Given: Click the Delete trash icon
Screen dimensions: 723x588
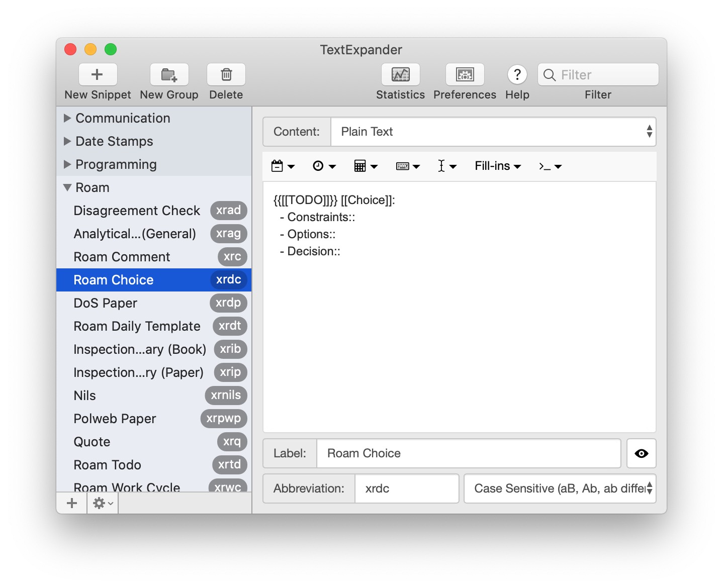Looking at the screenshot, I should coord(226,75).
